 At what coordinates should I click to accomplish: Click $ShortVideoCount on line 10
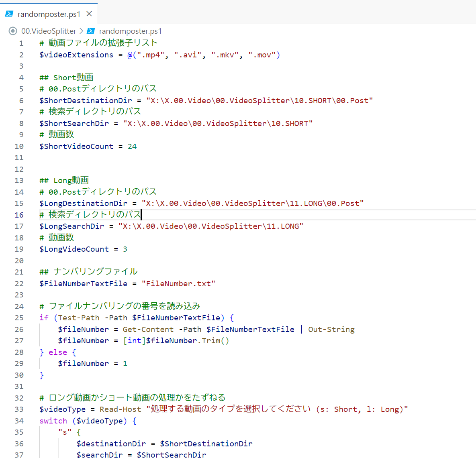click(x=76, y=147)
